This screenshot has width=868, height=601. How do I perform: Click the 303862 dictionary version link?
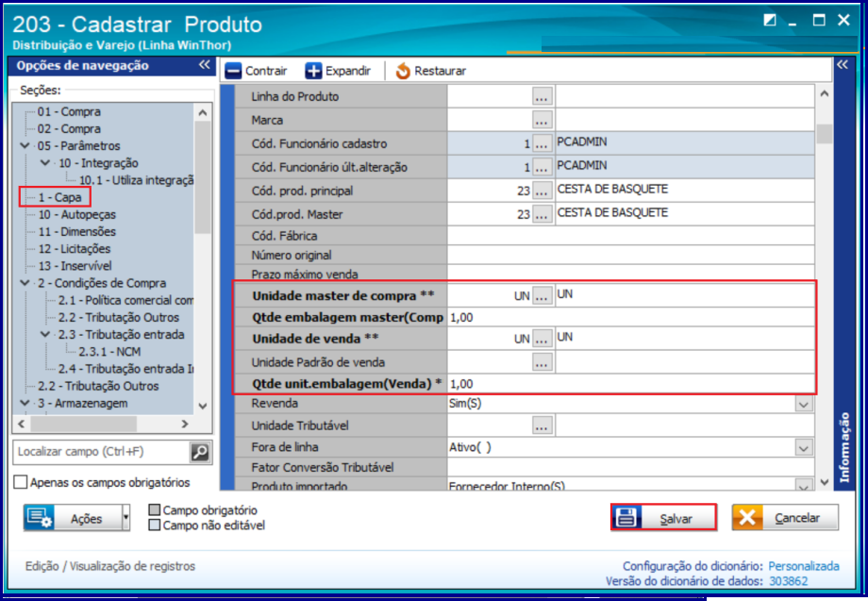[789, 581]
